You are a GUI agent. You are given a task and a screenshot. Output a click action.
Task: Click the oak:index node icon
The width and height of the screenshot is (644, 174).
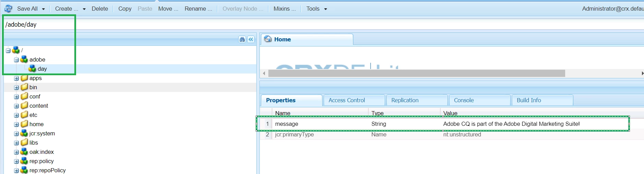(x=24, y=152)
